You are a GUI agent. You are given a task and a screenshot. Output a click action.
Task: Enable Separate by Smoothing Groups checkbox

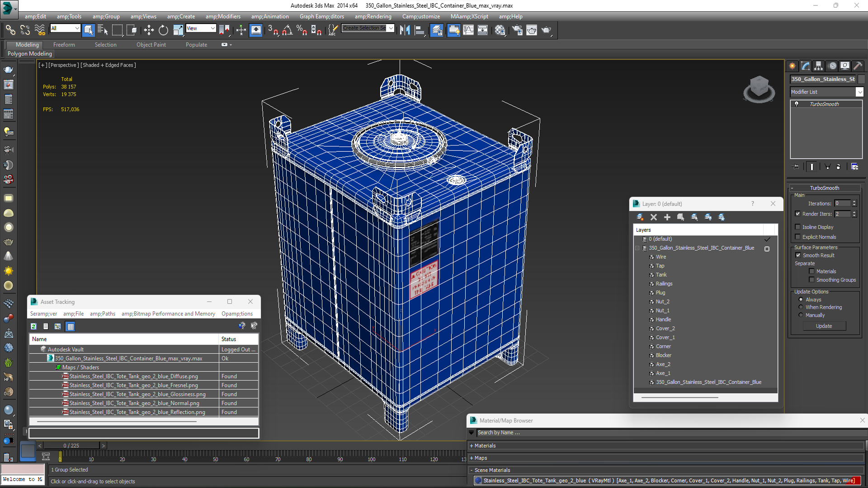pos(811,280)
